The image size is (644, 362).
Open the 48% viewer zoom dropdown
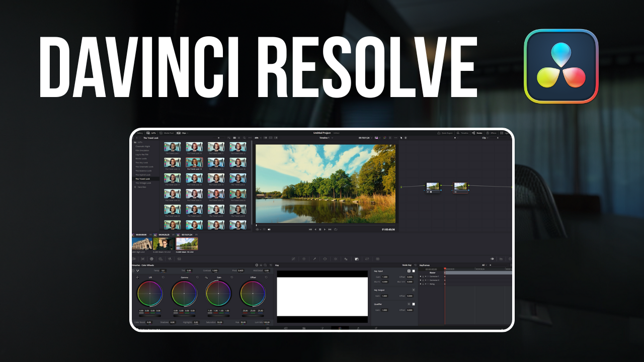[x=258, y=138]
